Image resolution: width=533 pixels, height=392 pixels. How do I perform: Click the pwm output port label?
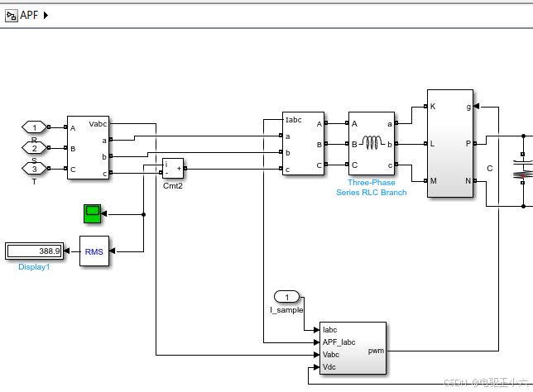376,351
